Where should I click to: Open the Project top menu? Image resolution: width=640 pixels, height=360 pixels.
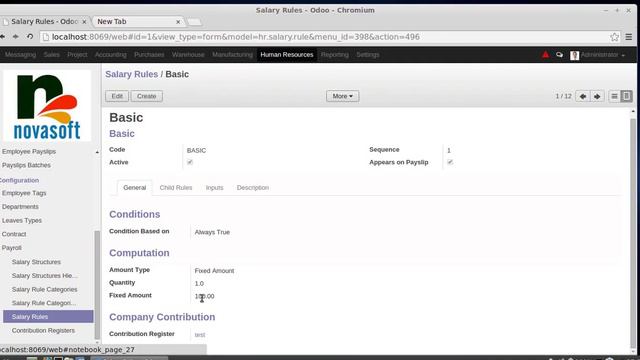pyautogui.click(x=77, y=55)
